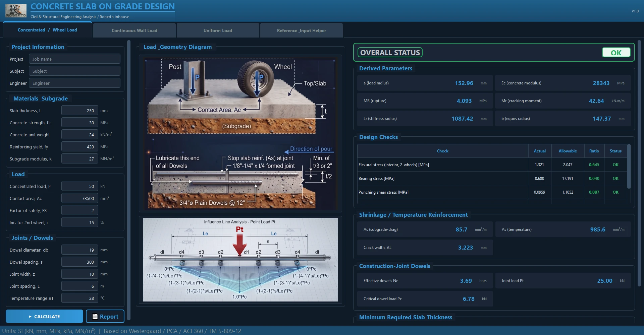Select the Factor of safety field
Screen dimensions: 644x335
click(79, 210)
